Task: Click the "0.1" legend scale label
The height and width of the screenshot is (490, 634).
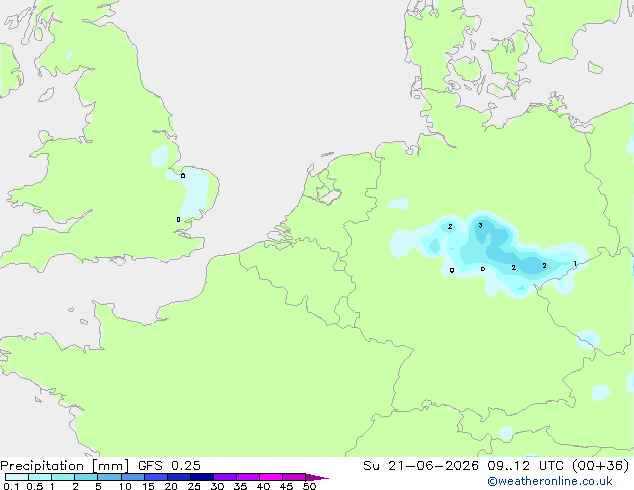Action: [11, 486]
